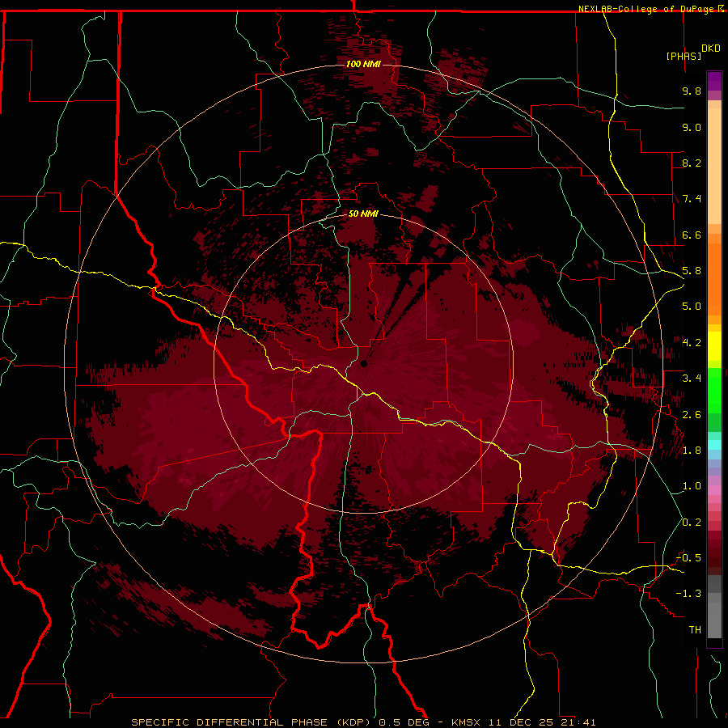Viewport: 728px width, 728px height.
Task: Click the 3.4 value on the color scale
Action: [x=692, y=379]
